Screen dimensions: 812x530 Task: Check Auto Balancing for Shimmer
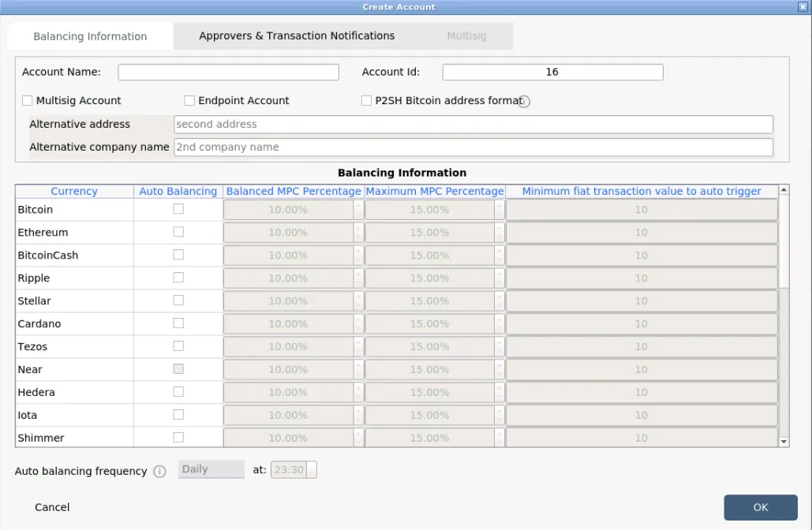178,438
